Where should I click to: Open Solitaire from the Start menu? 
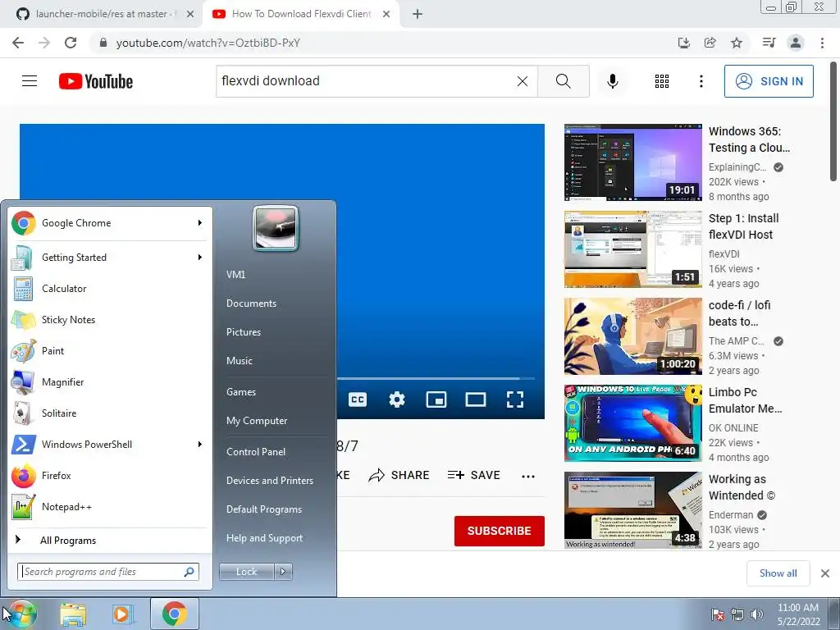tap(109, 413)
